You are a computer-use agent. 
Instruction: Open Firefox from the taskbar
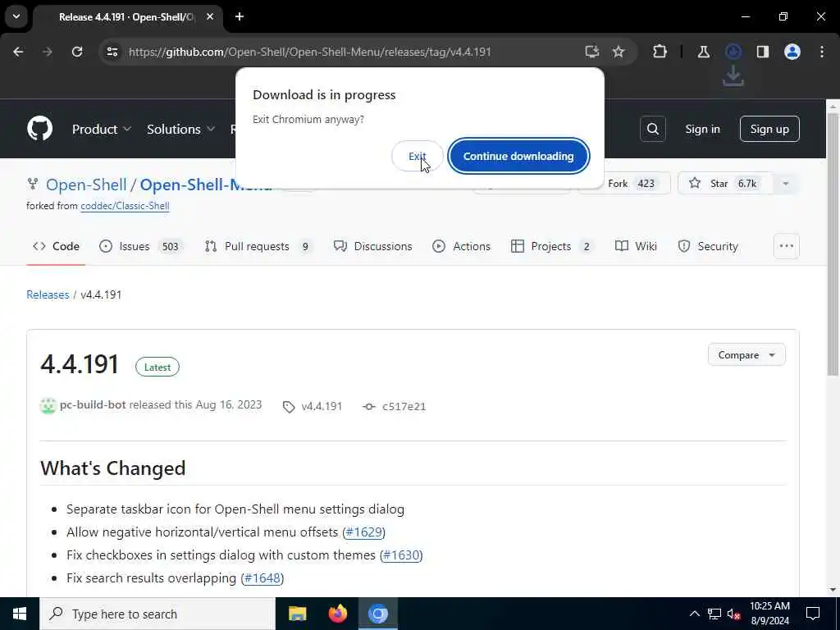pos(337,614)
